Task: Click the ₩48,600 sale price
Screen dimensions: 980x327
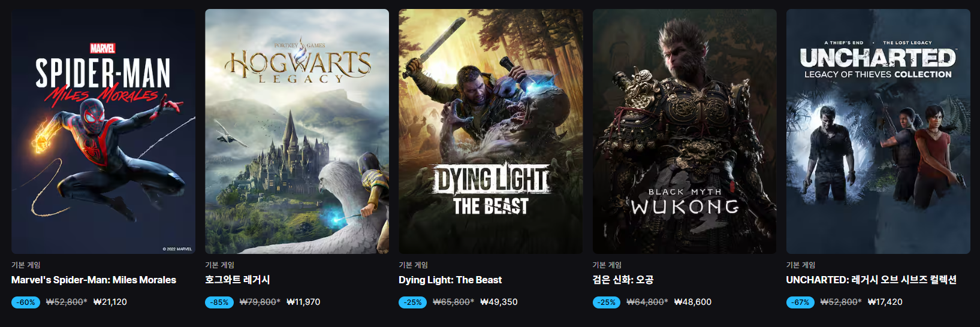Action: coord(693,302)
